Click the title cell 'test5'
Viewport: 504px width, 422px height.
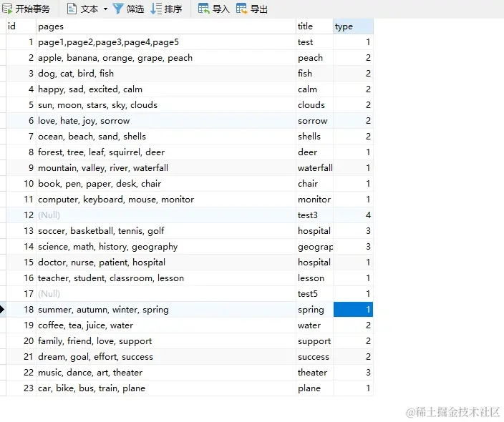315,294
